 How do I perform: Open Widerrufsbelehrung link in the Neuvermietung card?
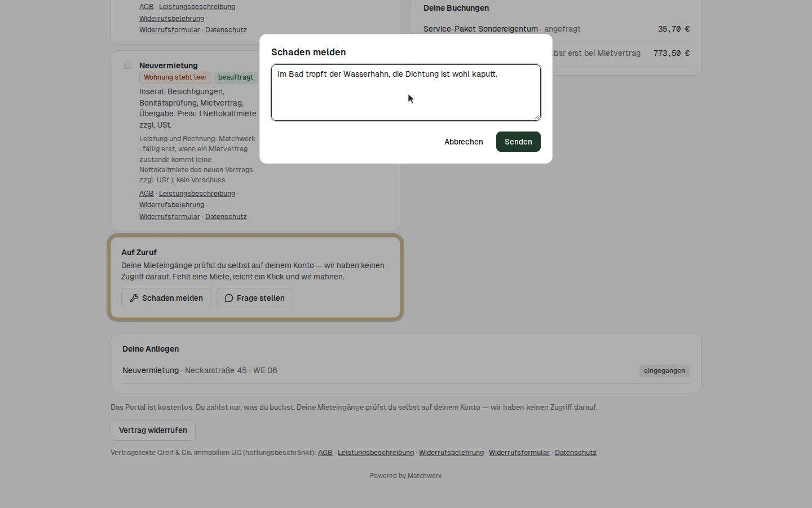171,205
